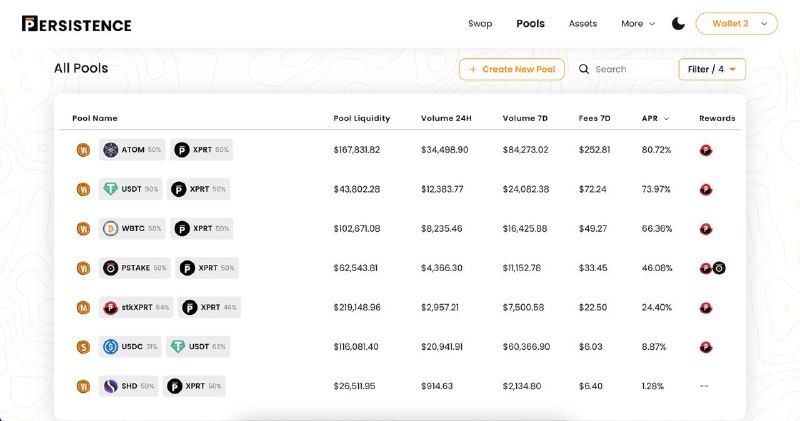
Task: Select the $12,383.77 volume value
Action: click(x=442, y=189)
